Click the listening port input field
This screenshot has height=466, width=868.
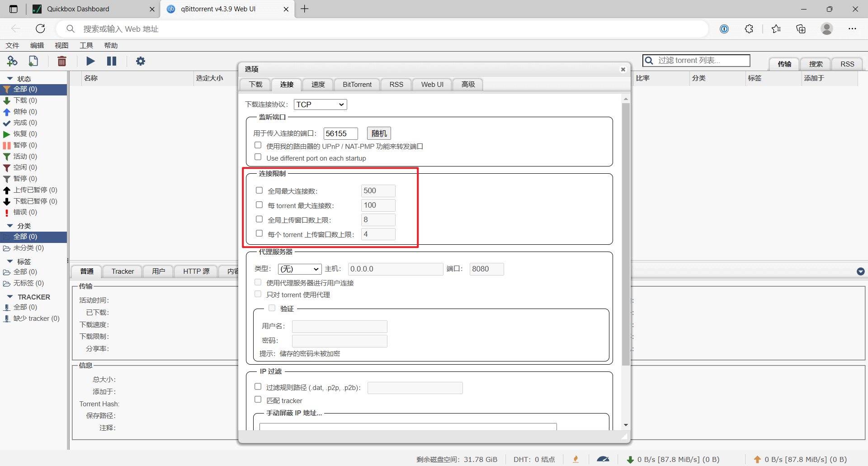tap(341, 133)
